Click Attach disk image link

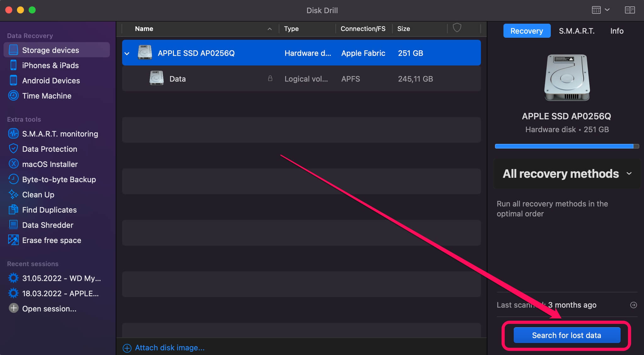point(170,348)
